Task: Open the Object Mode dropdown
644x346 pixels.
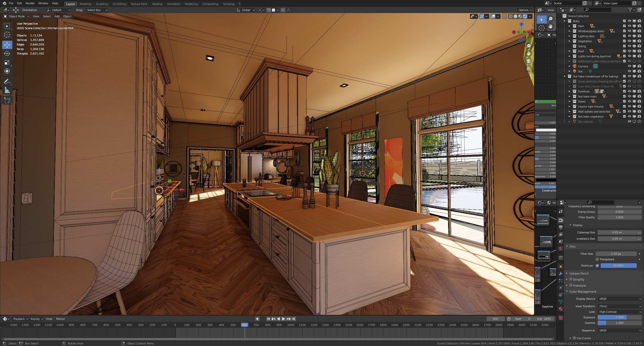Action: point(16,16)
